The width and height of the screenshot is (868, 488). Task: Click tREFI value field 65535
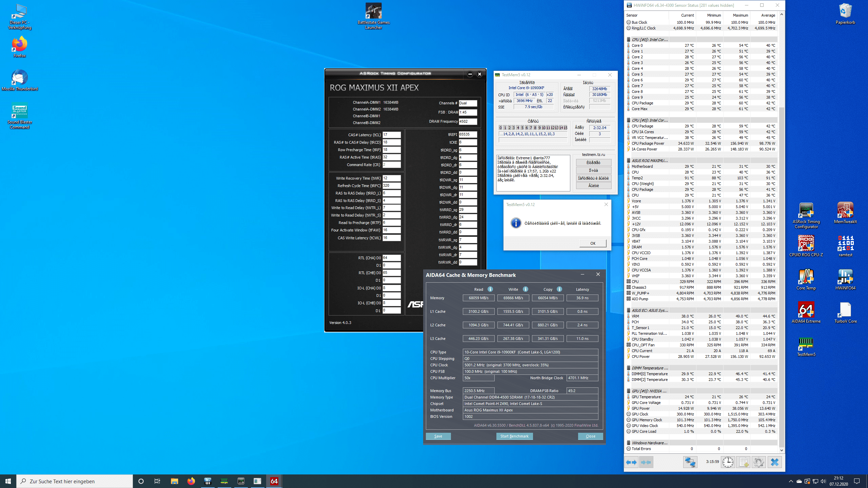468,134
